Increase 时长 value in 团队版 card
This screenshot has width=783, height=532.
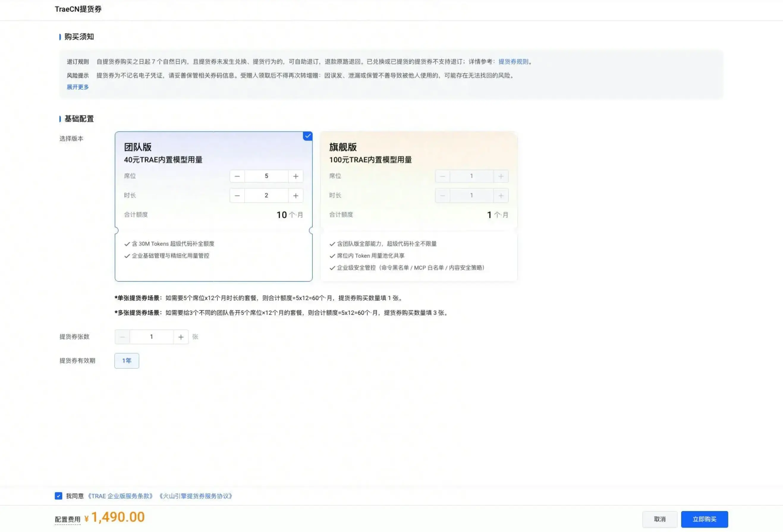click(x=295, y=196)
